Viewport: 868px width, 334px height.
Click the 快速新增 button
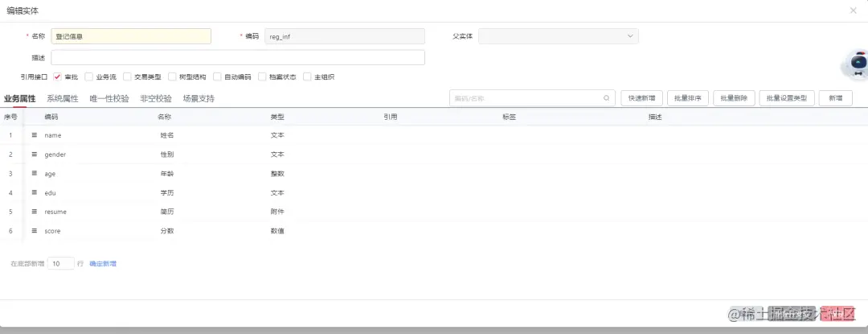641,98
